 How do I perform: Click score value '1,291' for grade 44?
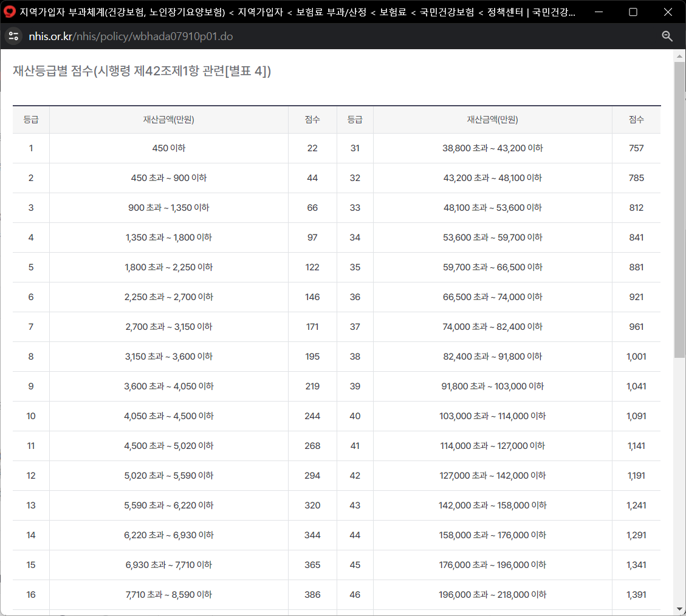(636, 535)
